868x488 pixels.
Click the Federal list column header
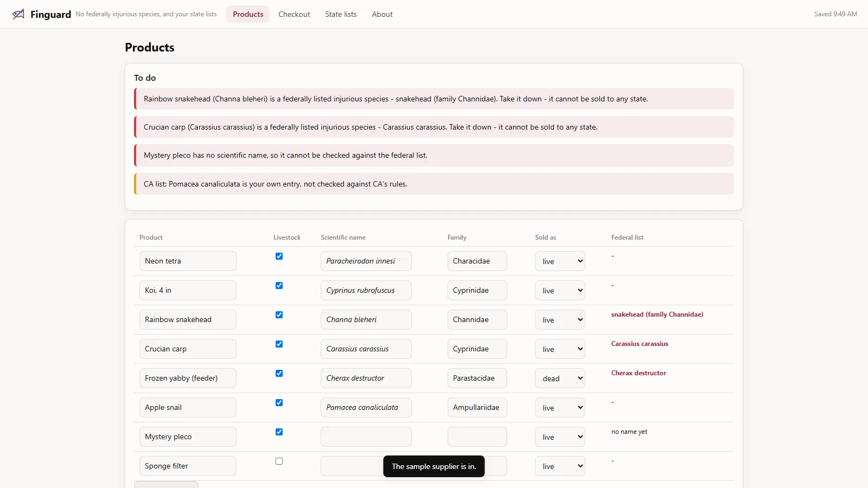point(627,237)
